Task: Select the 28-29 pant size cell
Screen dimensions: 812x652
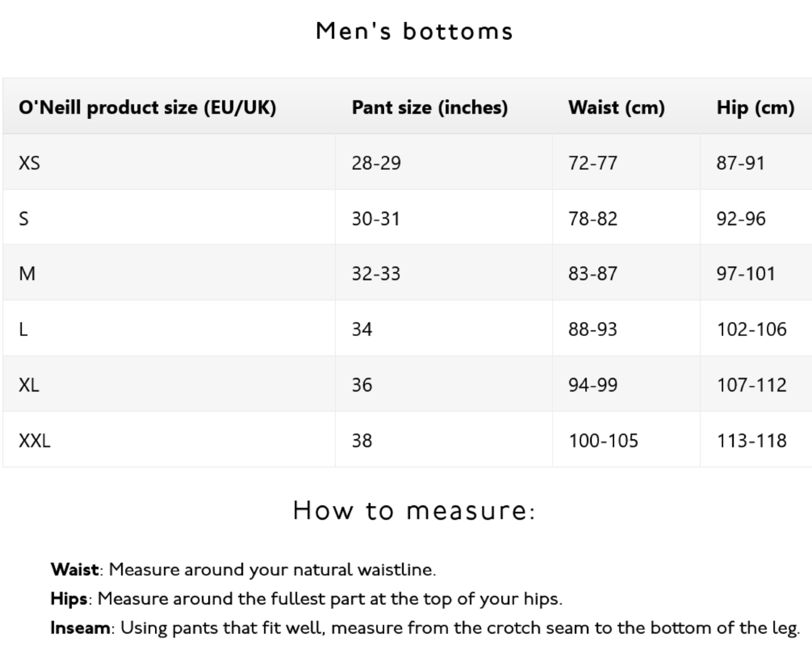Action: (x=376, y=163)
